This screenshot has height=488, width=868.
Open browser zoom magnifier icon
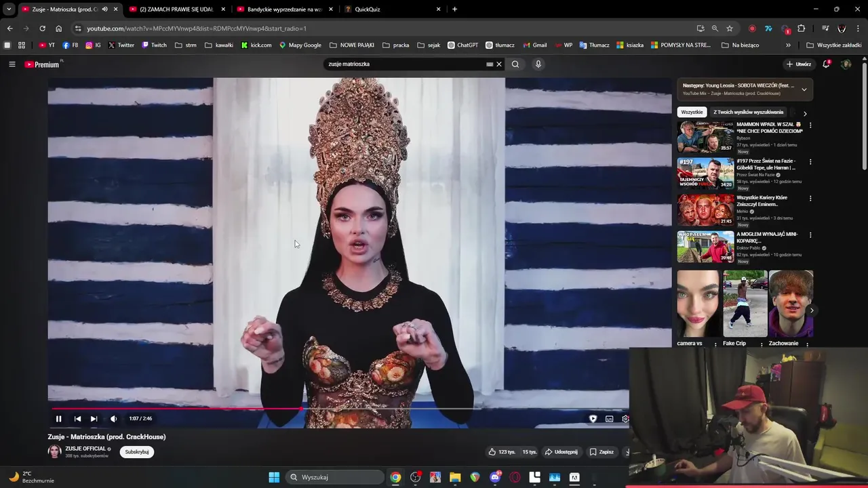[x=715, y=28]
